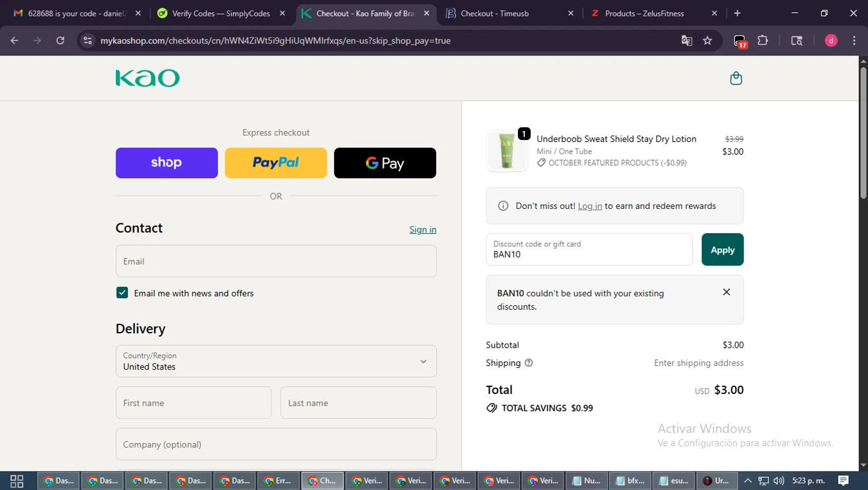Click the Shipping help question icon

click(x=528, y=363)
